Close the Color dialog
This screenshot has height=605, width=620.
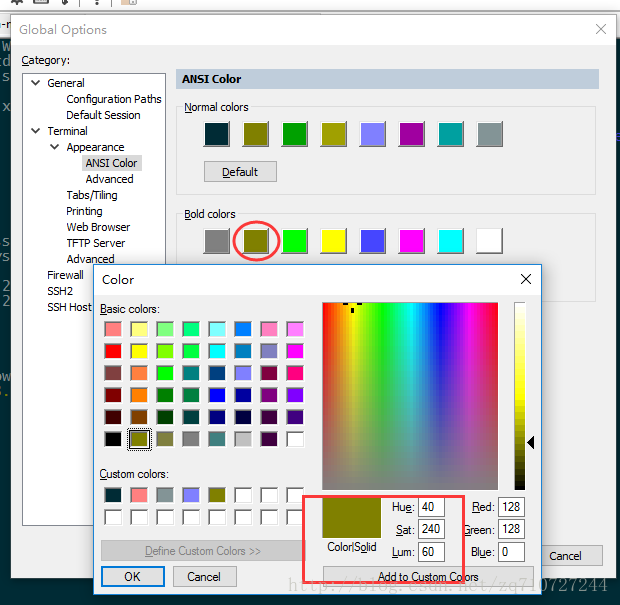pos(526,279)
